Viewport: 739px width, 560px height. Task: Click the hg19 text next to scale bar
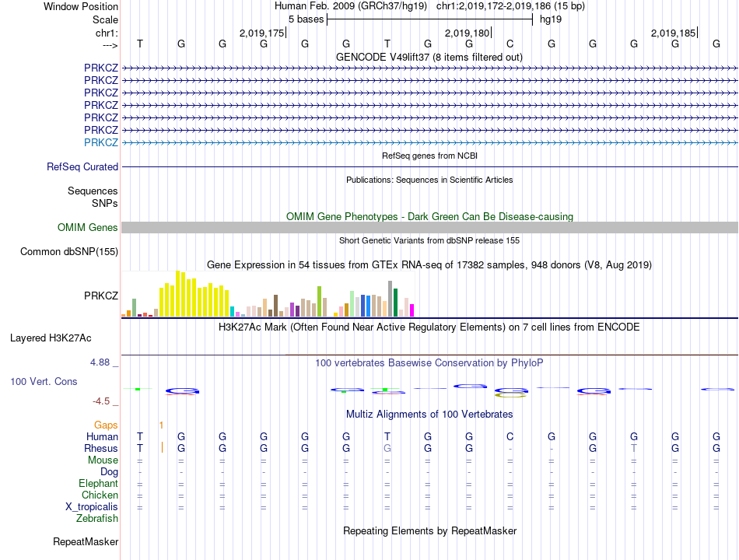[x=551, y=19]
